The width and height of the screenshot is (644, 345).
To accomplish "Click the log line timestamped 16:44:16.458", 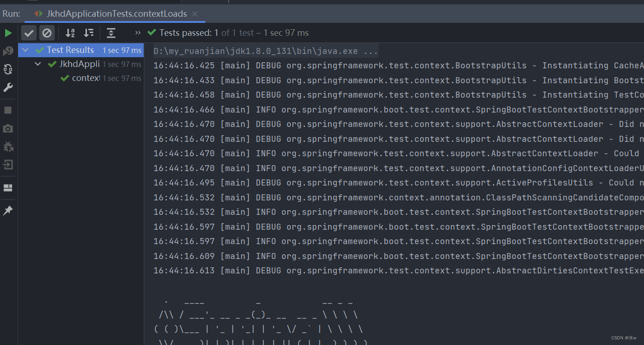I will pos(398,95).
